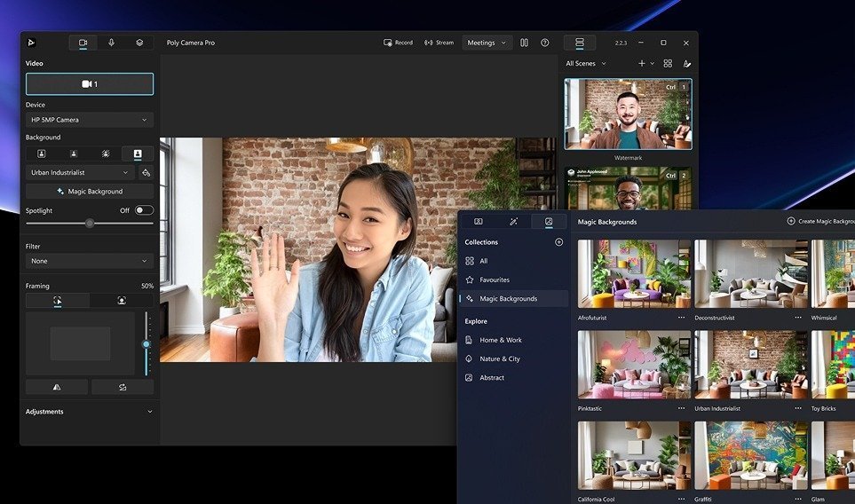Select the blur background mode icon

(74, 154)
